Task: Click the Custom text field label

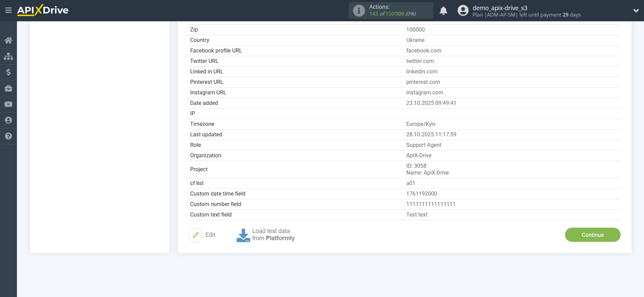Action: coord(211,215)
